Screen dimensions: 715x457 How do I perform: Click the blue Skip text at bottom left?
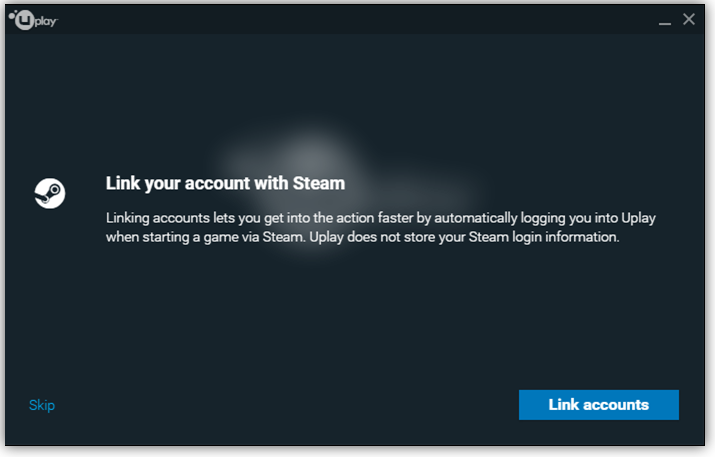pos(42,405)
